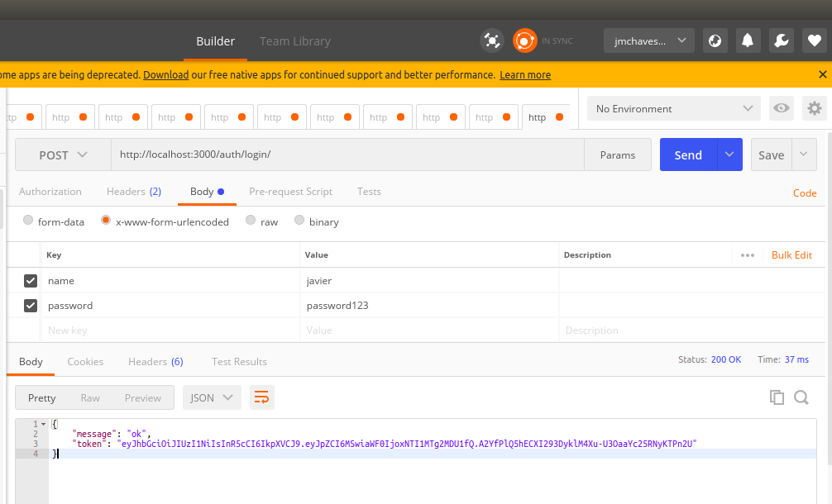
Task: Open the POST method dropdown
Action: coord(62,155)
